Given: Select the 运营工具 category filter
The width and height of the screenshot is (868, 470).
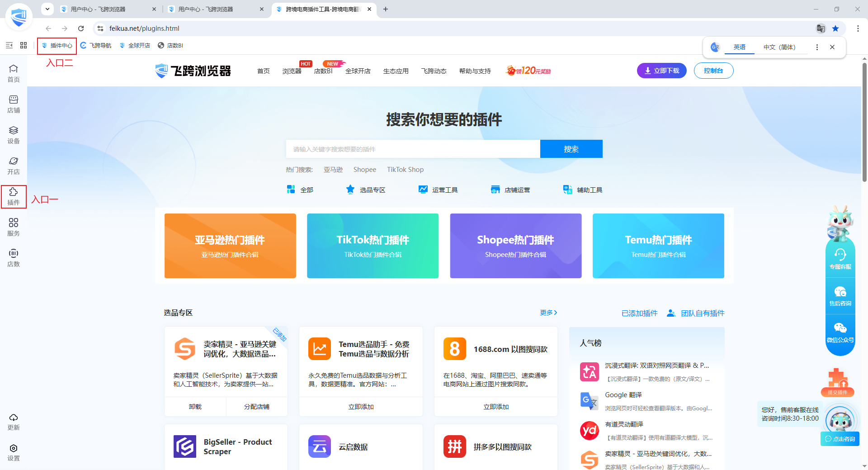Looking at the screenshot, I should coord(438,190).
